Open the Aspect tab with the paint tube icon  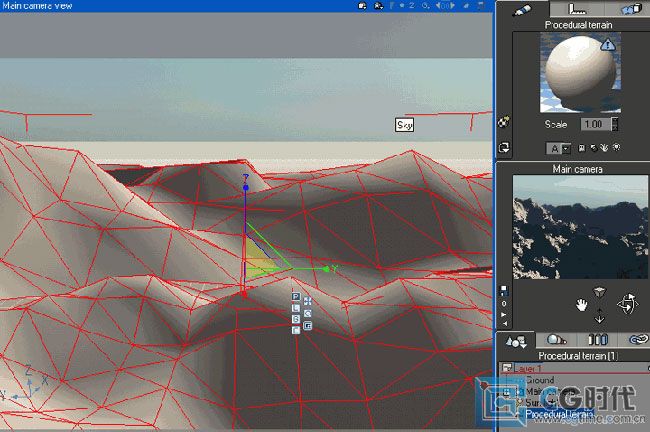pyautogui.click(x=521, y=10)
